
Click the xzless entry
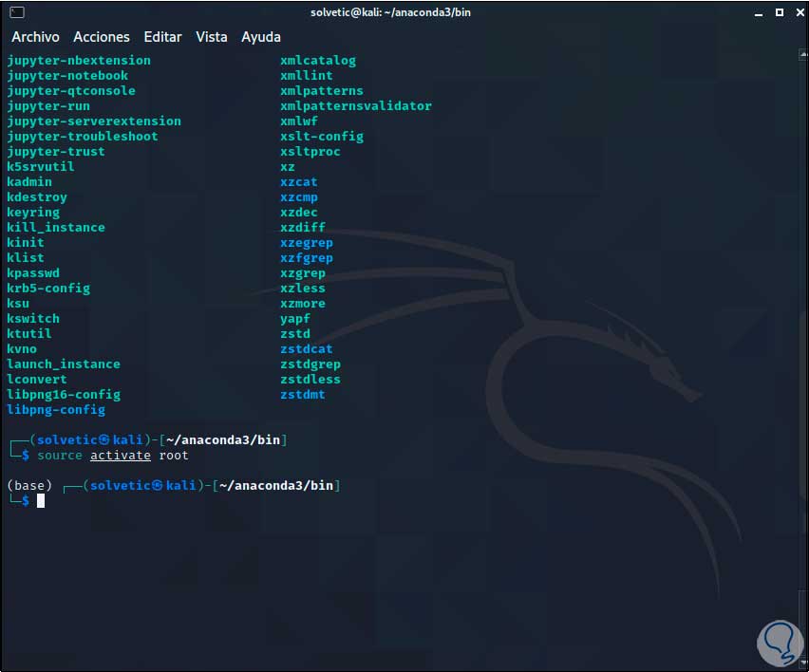[x=303, y=289]
